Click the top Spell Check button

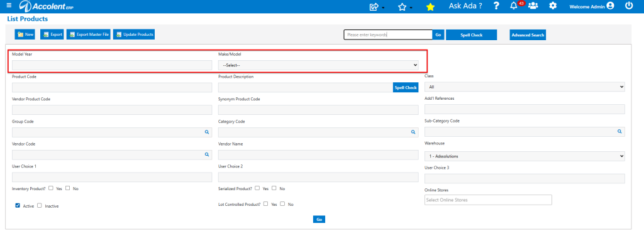point(472,35)
